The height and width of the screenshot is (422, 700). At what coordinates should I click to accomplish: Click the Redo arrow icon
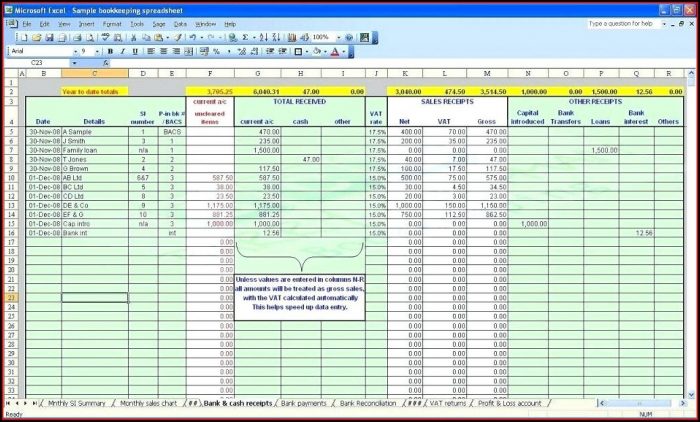[211, 38]
